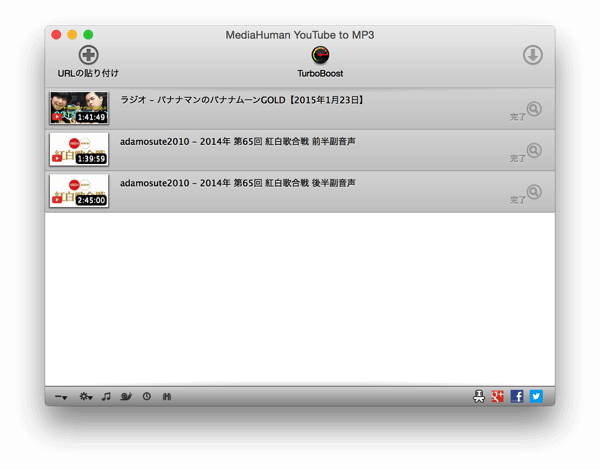Toggle the snail speed-limit icon

coord(126,397)
